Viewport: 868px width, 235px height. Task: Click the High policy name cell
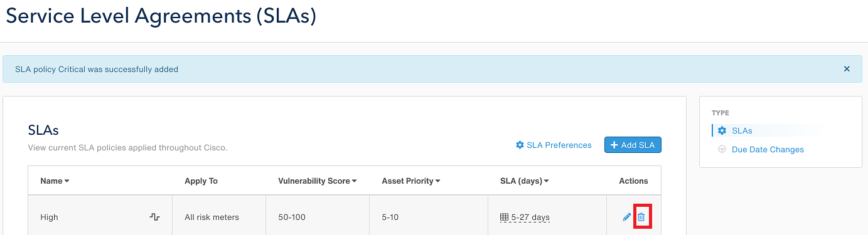click(100, 217)
